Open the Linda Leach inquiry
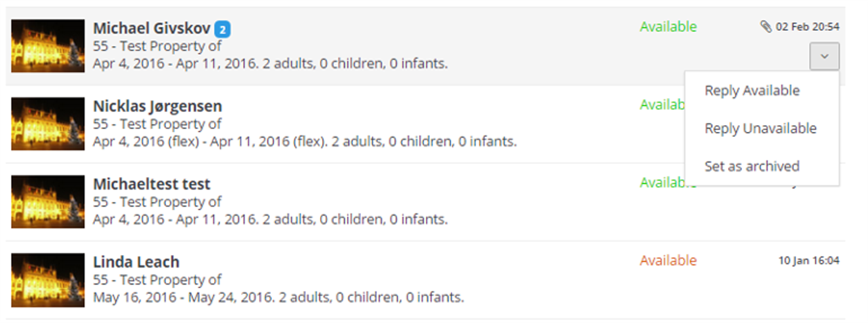Image resolution: width=868 pixels, height=323 pixels. coord(136,262)
